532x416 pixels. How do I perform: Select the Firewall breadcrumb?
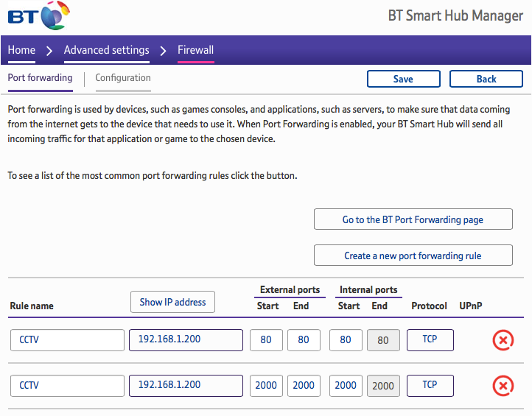(196, 50)
